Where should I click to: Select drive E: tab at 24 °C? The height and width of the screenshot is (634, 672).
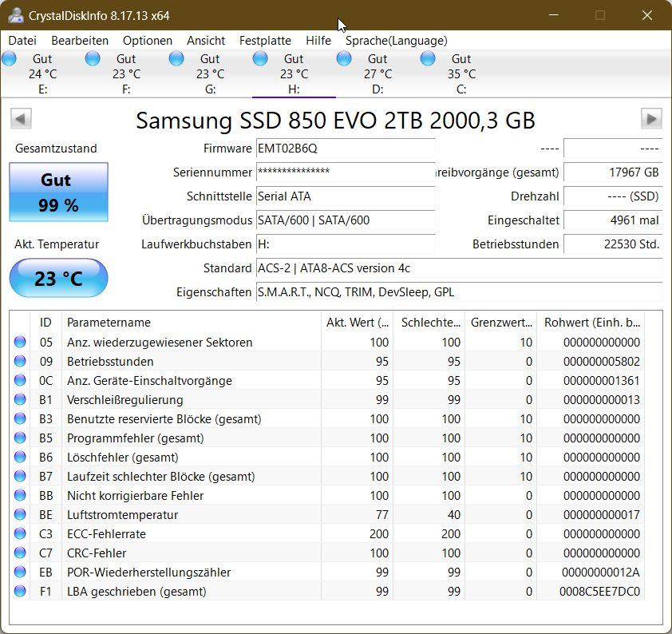pyautogui.click(x=42, y=73)
